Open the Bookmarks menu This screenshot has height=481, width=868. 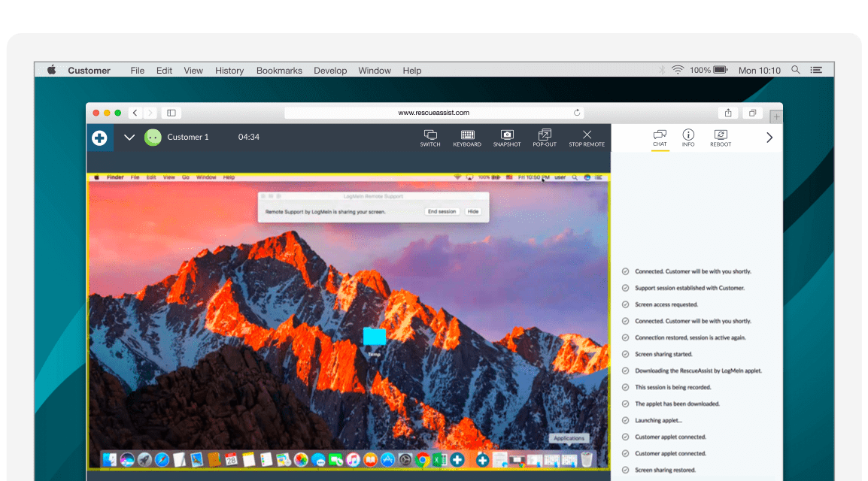(x=279, y=70)
